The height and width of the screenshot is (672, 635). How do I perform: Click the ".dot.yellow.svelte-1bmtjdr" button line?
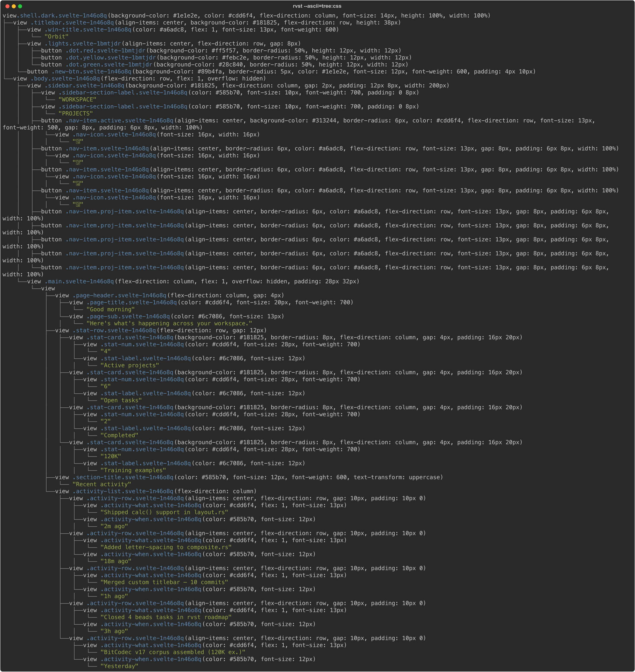coord(227,58)
